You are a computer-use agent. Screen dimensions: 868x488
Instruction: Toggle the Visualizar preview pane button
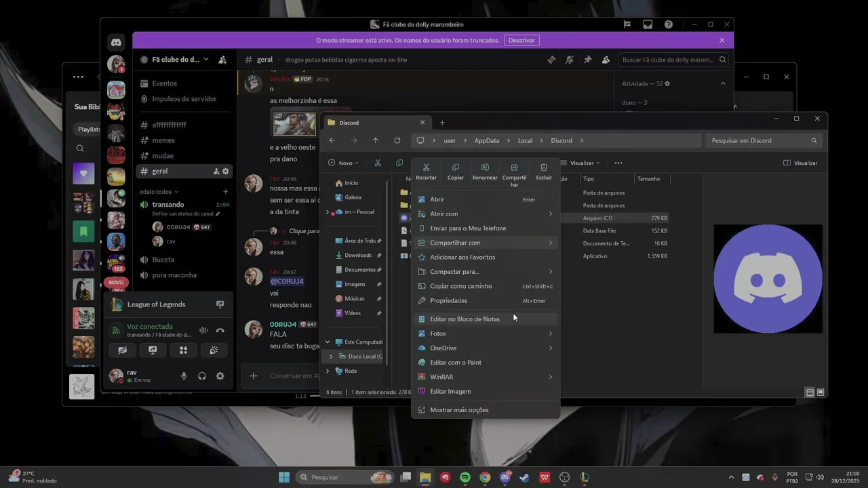(800, 163)
